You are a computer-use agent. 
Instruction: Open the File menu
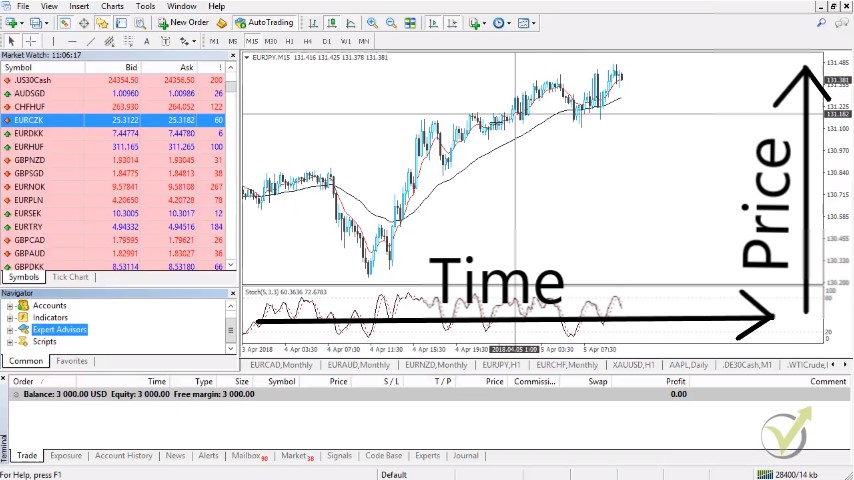coord(23,6)
